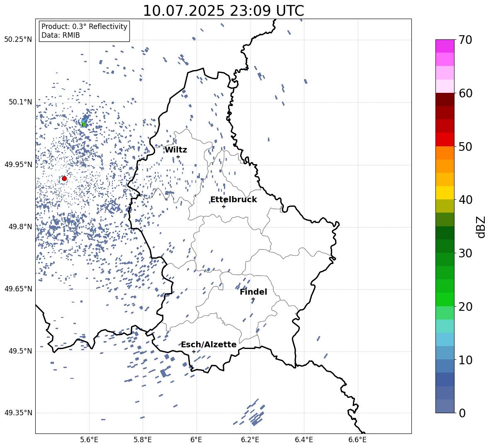This screenshot has width=491, height=448.
Task: Click the 5.6°E longitude label
Action: click(89, 440)
